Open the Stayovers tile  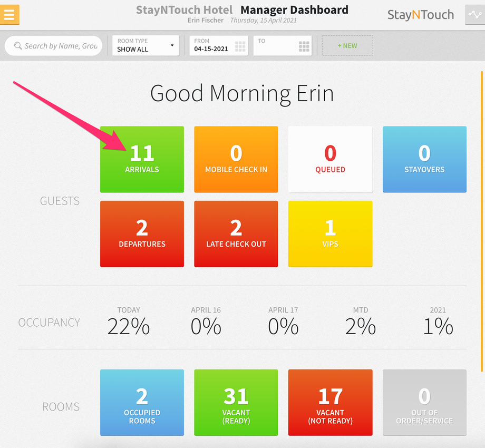pyautogui.click(x=424, y=159)
